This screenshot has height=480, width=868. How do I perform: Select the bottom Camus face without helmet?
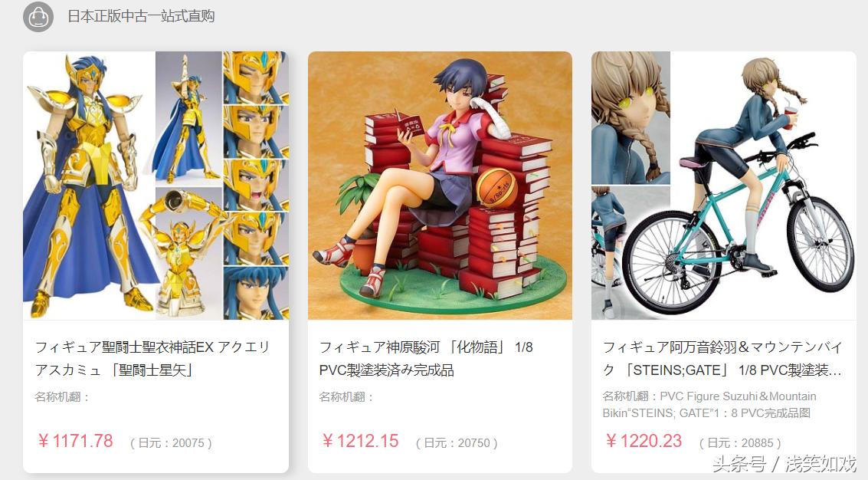[x=256, y=293]
